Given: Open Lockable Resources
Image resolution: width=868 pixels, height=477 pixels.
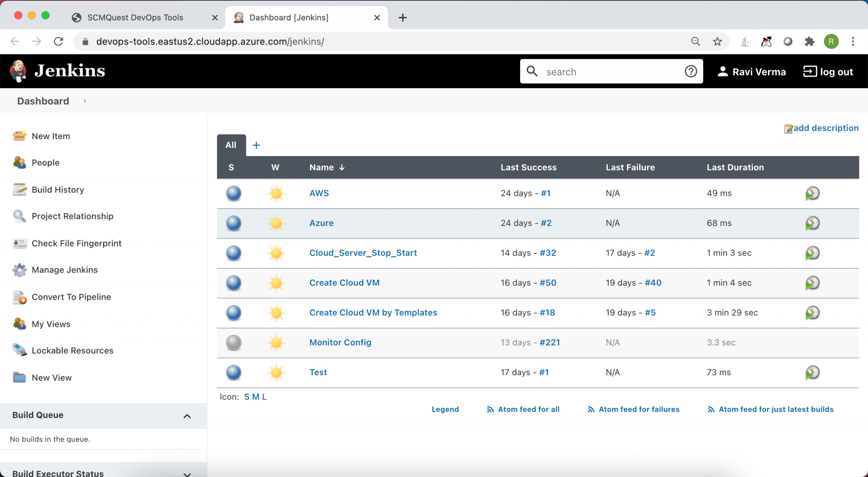Looking at the screenshot, I should point(72,350).
